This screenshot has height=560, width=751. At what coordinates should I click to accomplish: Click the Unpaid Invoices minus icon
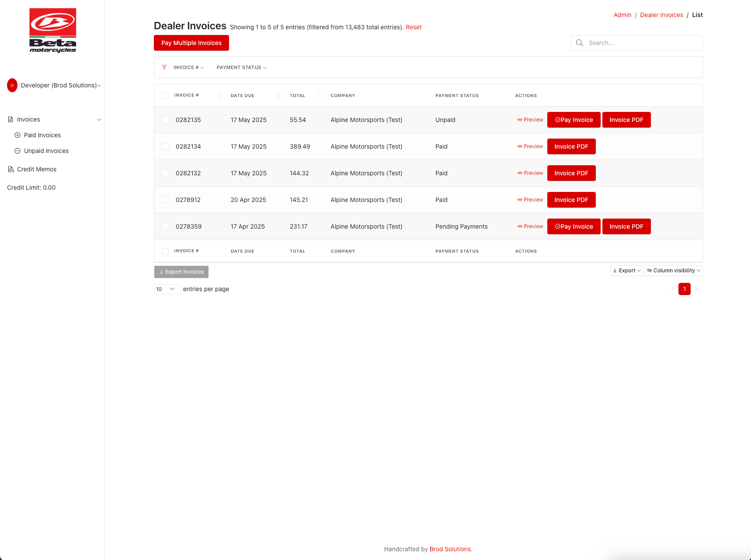coord(17,151)
